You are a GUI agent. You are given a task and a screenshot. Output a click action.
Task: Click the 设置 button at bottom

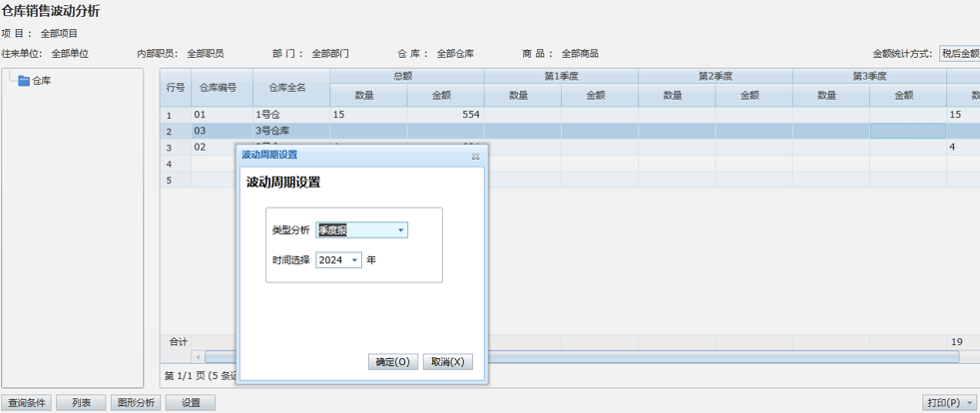coord(190,403)
